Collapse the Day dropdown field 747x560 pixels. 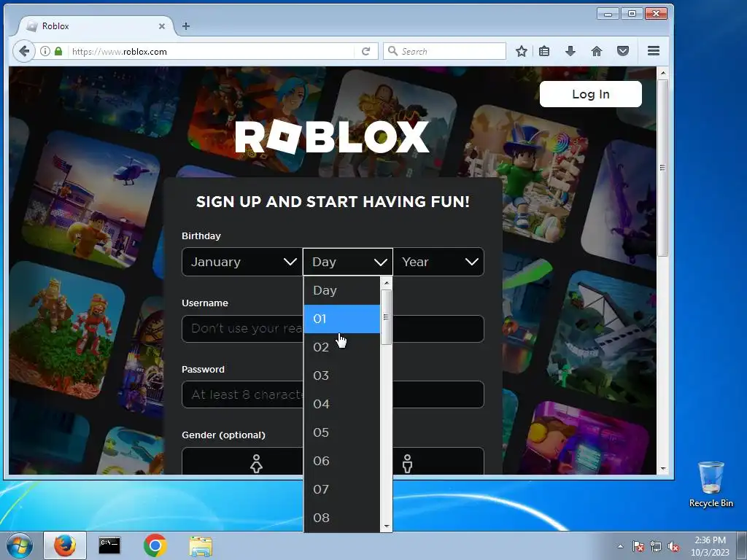point(348,262)
